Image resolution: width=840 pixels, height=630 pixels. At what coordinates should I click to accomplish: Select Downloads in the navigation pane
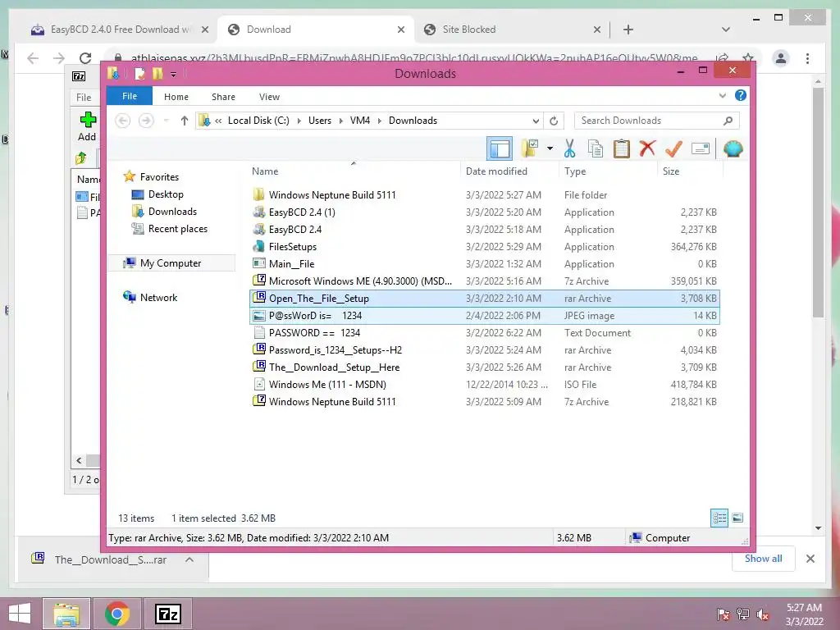coord(172,211)
